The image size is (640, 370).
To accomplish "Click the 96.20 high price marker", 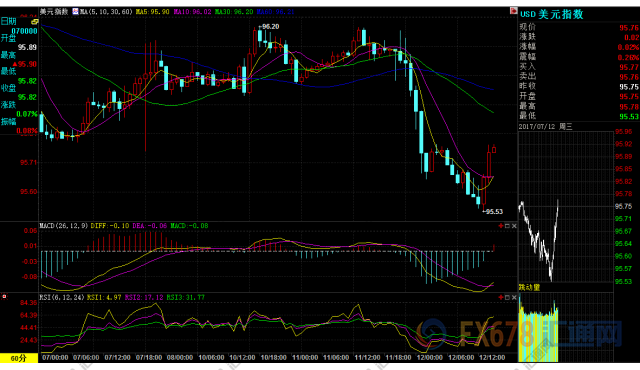I will [269, 27].
